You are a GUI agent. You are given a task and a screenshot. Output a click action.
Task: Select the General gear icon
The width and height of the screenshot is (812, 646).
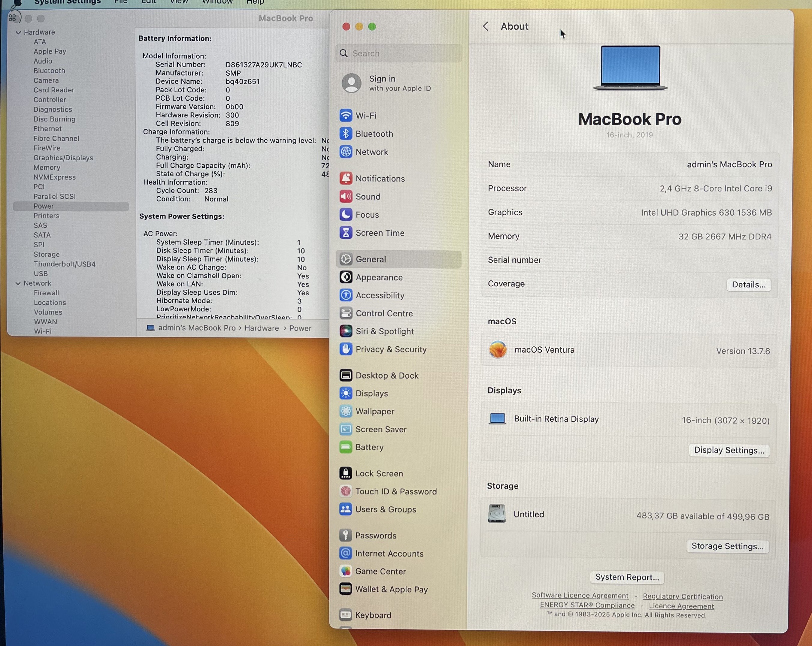coord(346,259)
